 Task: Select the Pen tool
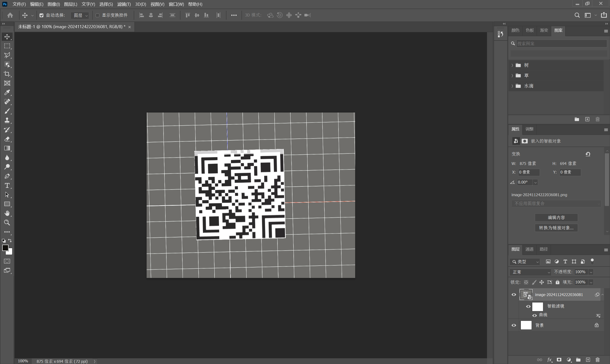[x=7, y=176]
